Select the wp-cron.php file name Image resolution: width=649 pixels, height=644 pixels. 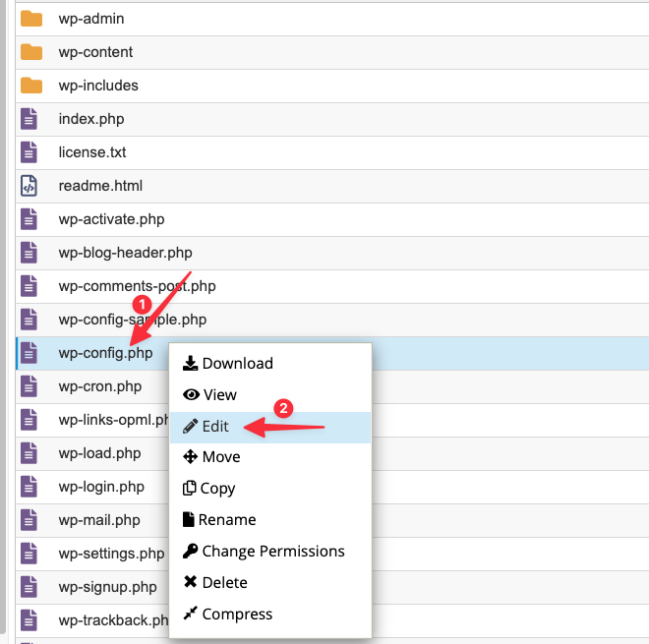pos(100,387)
